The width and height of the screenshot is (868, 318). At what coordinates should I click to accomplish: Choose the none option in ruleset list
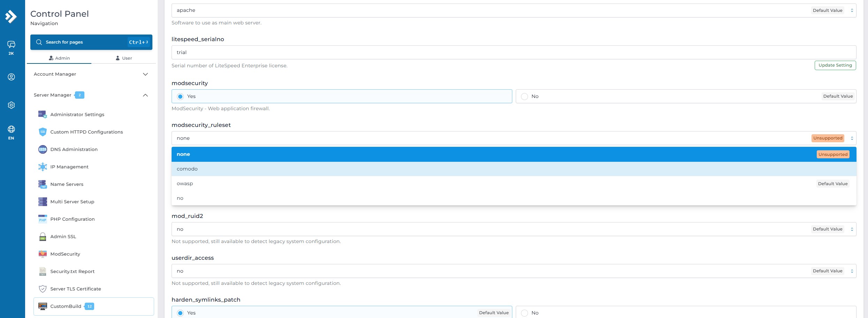(514, 154)
